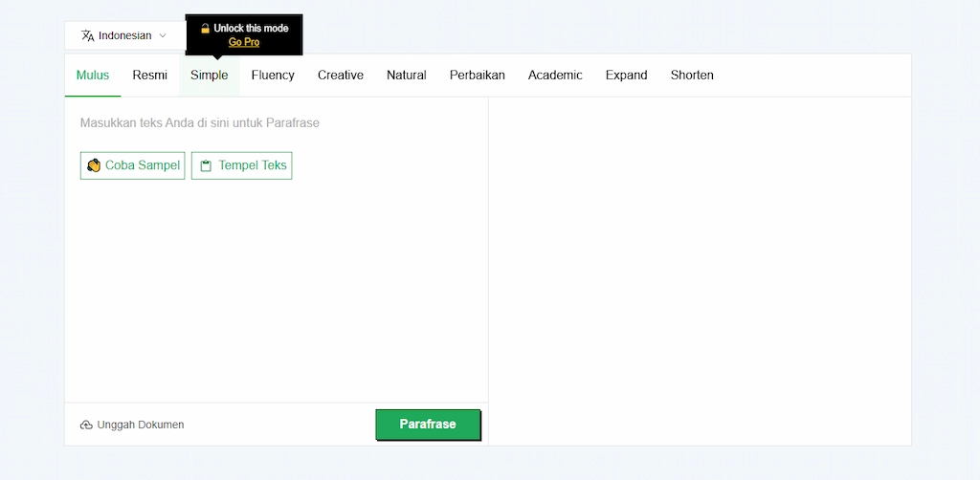Viewport: 980px width, 480px height.
Task: Click the Tempel Teks button
Action: [x=242, y=165]
